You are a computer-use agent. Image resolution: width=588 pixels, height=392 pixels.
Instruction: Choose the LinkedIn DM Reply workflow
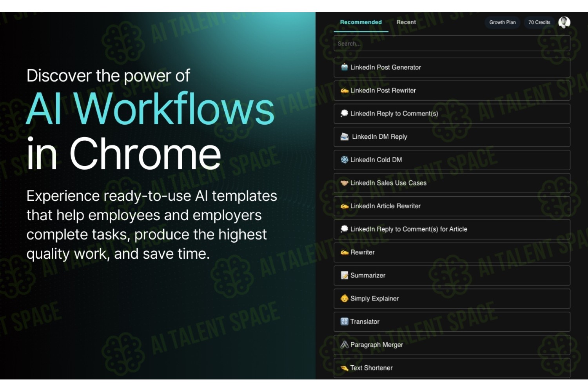[452, 137]
